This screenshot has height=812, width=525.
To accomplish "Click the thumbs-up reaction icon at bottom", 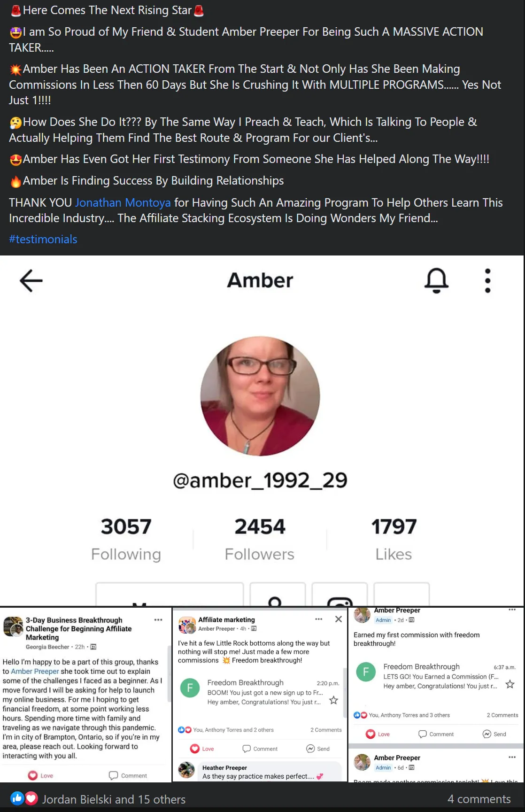I will tap(17, 798).
